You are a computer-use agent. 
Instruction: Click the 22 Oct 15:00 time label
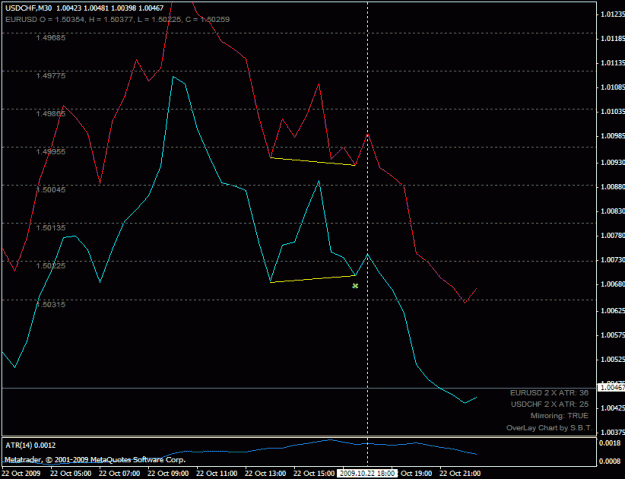[314, 473]
